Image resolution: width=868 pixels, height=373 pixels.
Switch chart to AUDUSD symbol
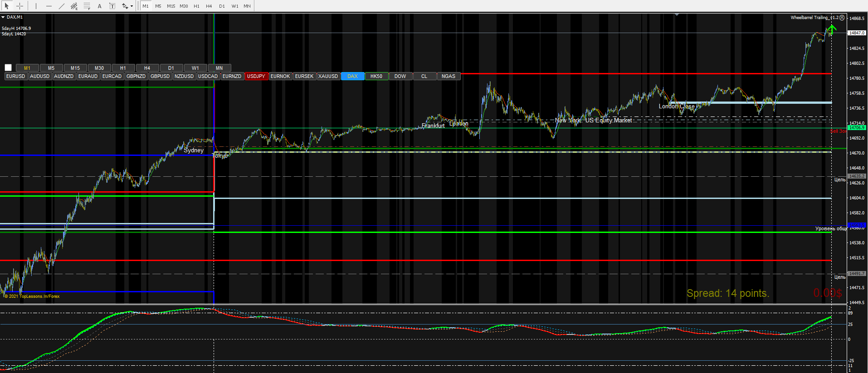pos(40,76)
